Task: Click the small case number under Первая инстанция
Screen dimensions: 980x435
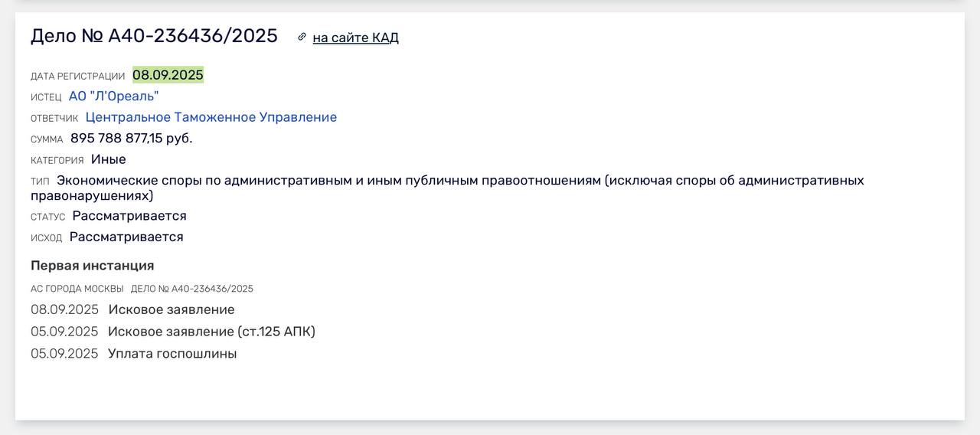Action: click(x=191, y=289)
